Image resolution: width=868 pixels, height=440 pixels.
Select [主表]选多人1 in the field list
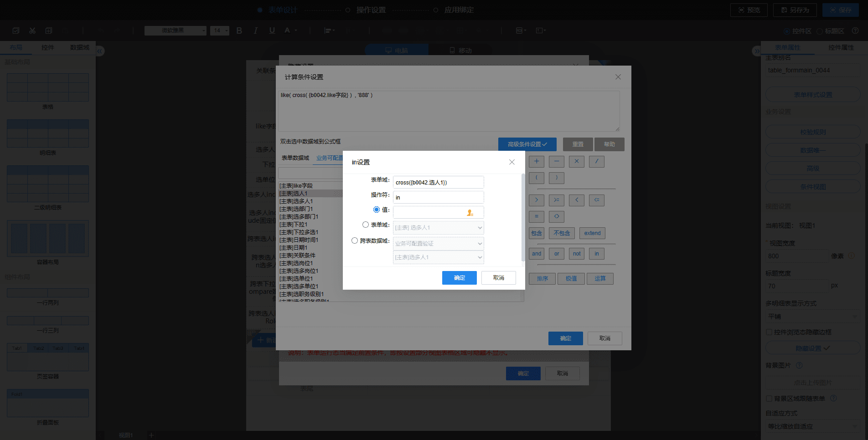(296, 201)
